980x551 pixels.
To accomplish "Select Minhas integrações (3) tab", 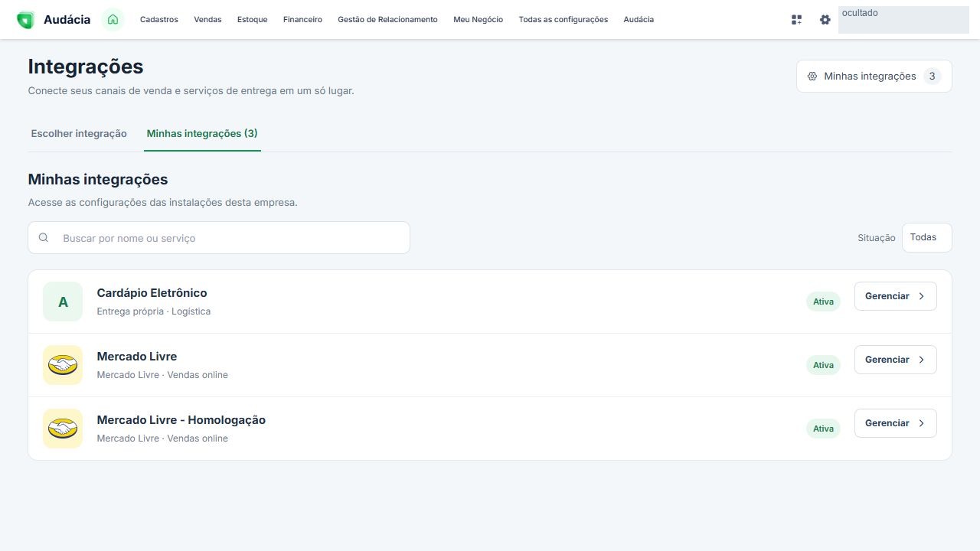I will tap(202, 133).
